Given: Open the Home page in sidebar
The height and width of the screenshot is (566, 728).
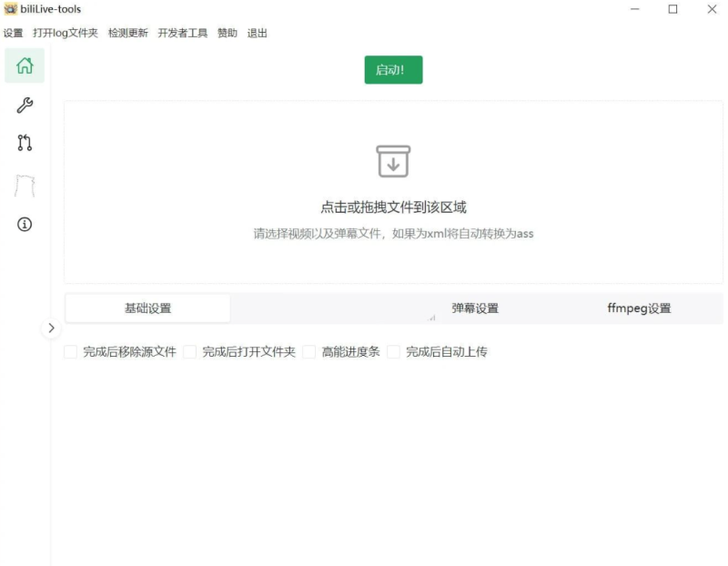Looking at the screenshot, I should [25, 66].
